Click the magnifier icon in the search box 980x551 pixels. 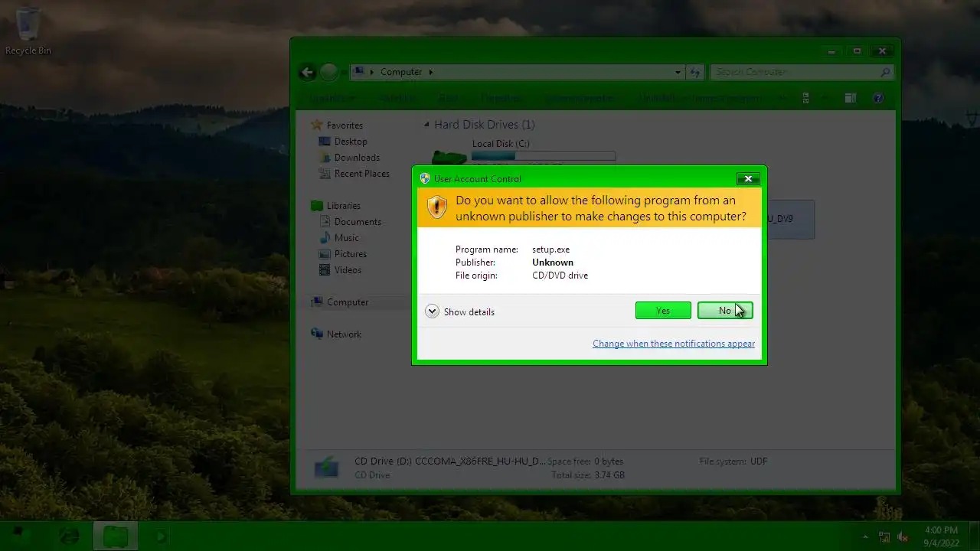886,72
